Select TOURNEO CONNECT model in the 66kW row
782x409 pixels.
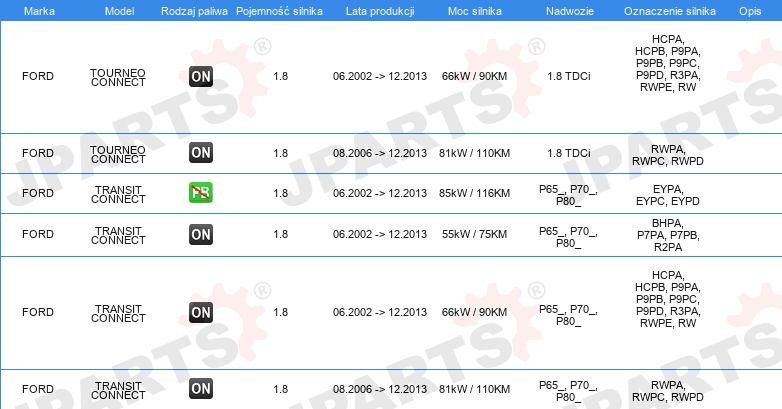point(118,77)
